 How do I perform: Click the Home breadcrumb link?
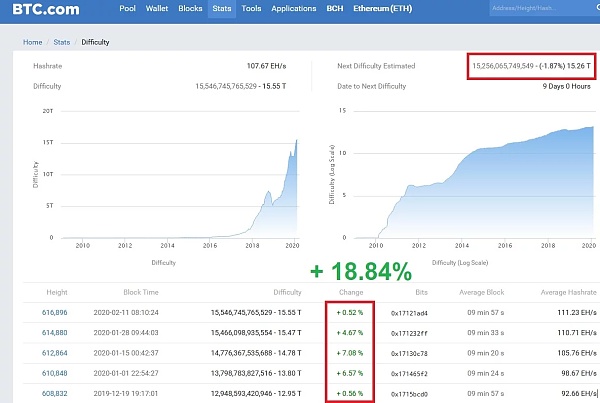tap(33, 43)
